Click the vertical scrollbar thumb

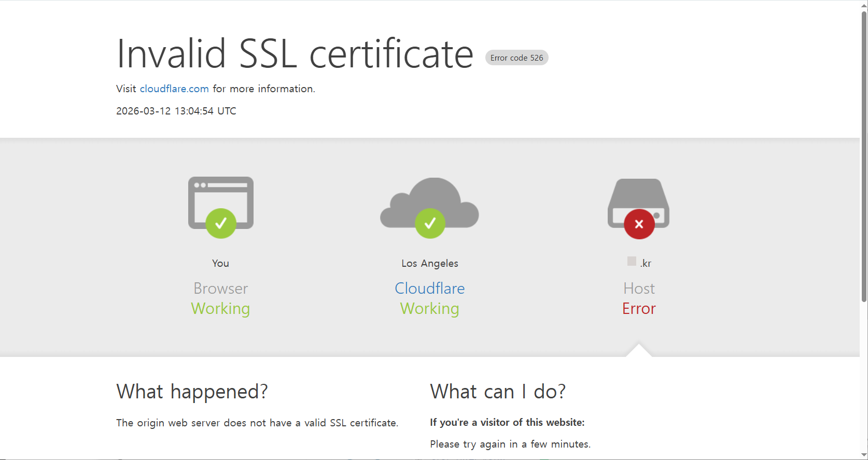(x=864, y=156)
